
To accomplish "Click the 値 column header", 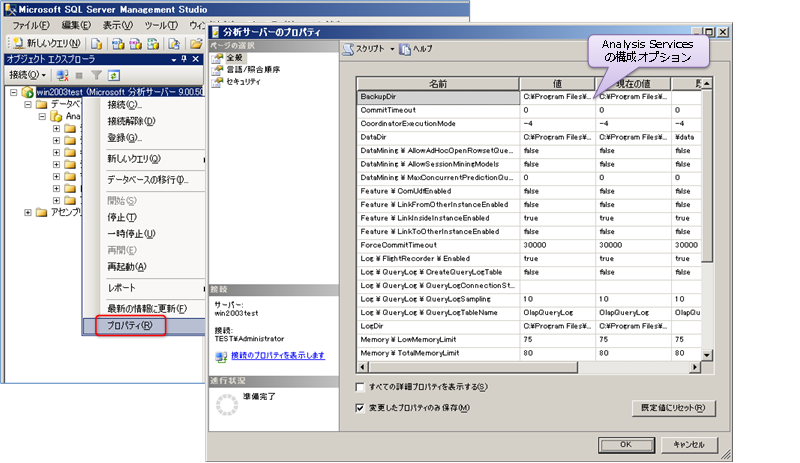I will coord(557,84).
